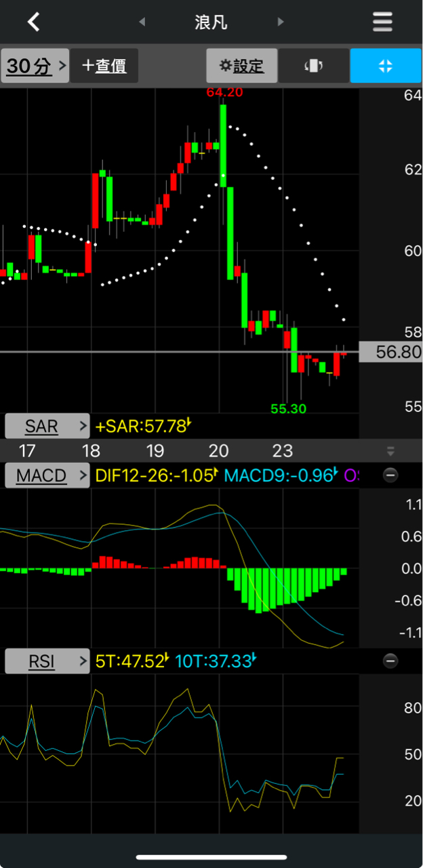Open chart 設定 settings
This screenshot has height=868, width=423.
(x=242, y=66)
